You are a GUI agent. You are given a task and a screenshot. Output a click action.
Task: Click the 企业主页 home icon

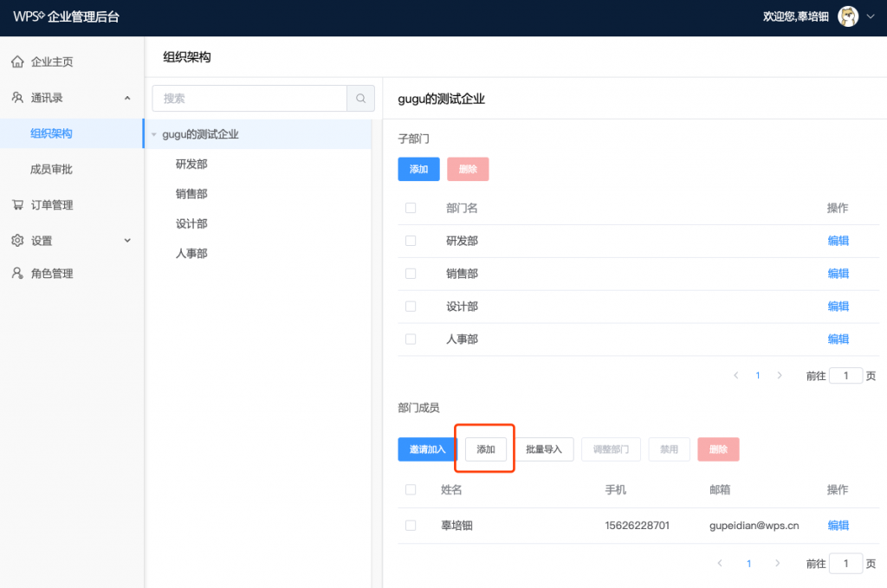coord(17,62)
